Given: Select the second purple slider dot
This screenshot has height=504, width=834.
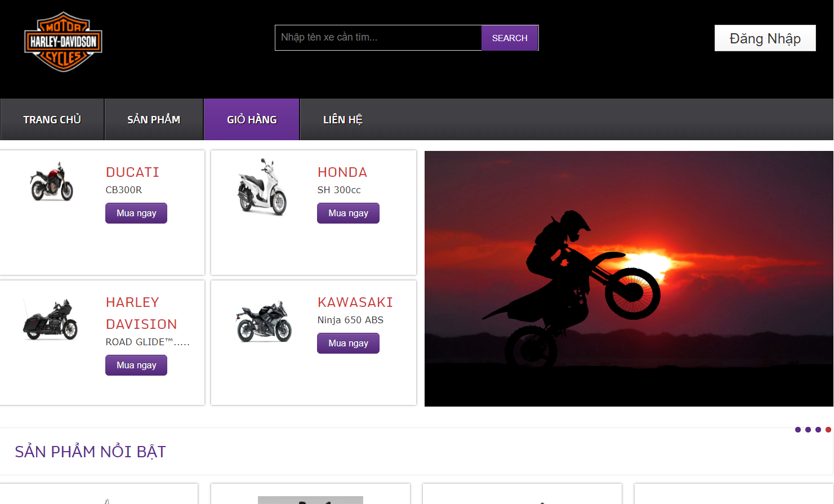Looking at the screenshot, I should [x=808, y=430].
